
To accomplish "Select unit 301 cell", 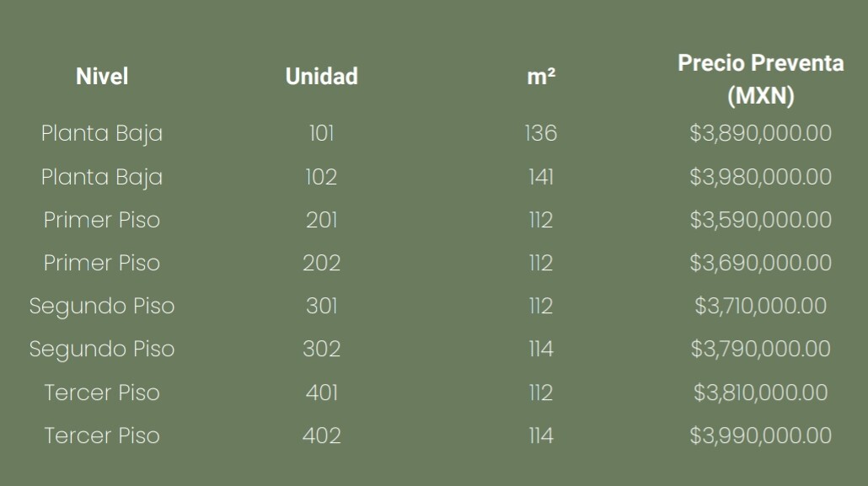I will pyautogui.click(x=322, y=306).
